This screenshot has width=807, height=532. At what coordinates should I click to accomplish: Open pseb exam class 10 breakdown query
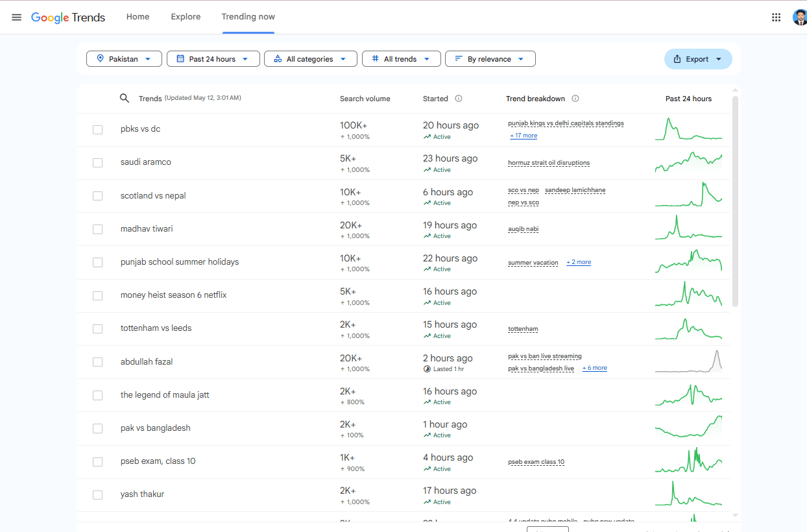(x=536, y=462)
